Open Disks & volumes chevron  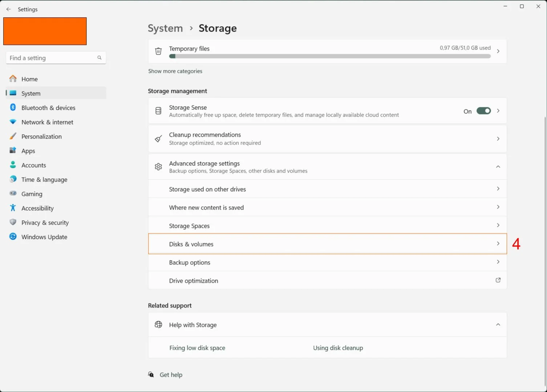(x=498, y=244)
